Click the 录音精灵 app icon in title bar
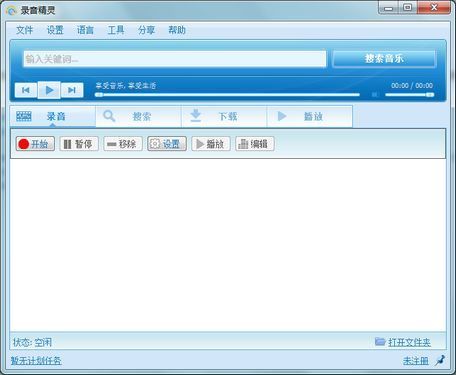Screen dimensions: 456x375 pos(11,11)
